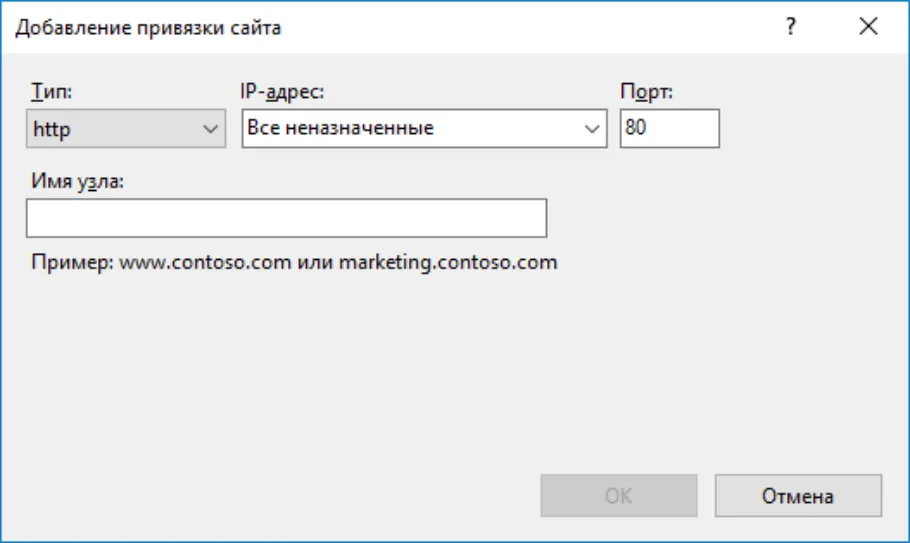Click the IP-адрес: label
The height and width of the screenshot is (543, 910).
282,91
